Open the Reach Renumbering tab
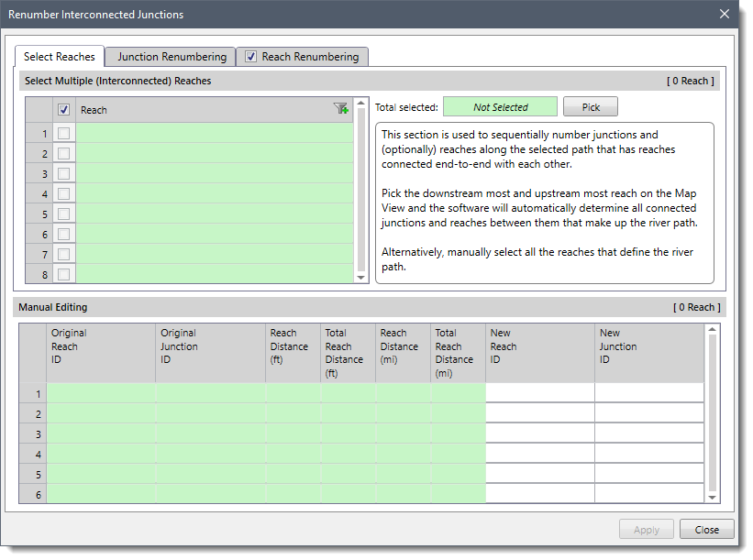Image resolution: width=753 pixels, height=560 pixels. (312, 56)
